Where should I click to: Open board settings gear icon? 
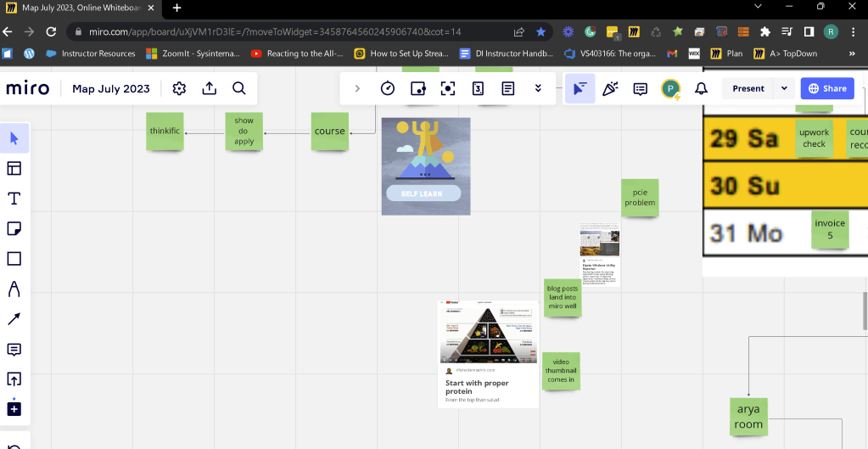(x=179, y=88)
